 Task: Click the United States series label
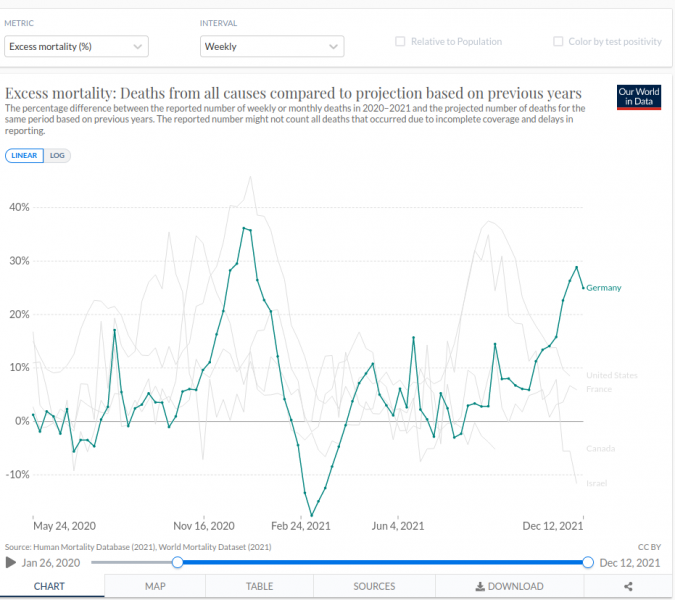611,375
